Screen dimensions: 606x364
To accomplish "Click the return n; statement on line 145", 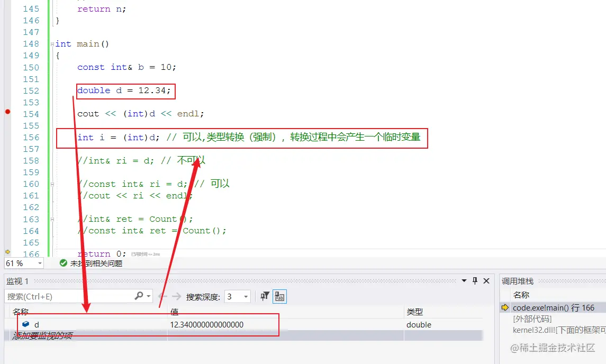I will pos(102,9).
